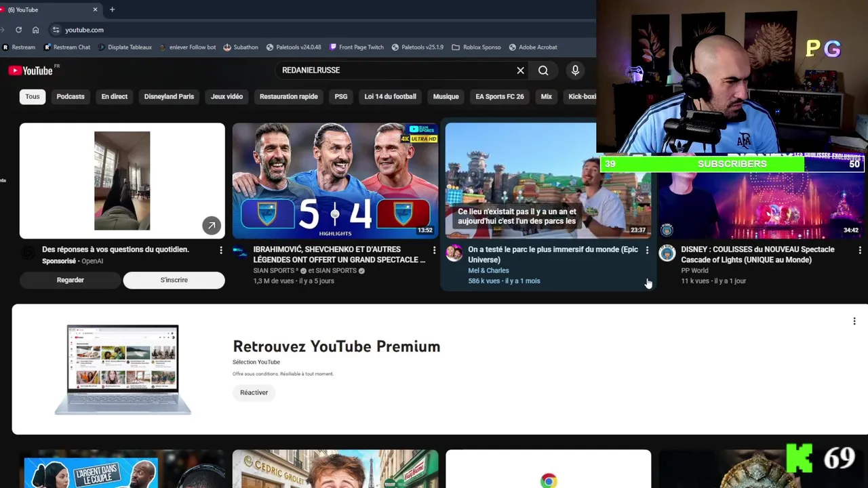Open the Cédric Grolet video thumbnail

pos(335,469)
